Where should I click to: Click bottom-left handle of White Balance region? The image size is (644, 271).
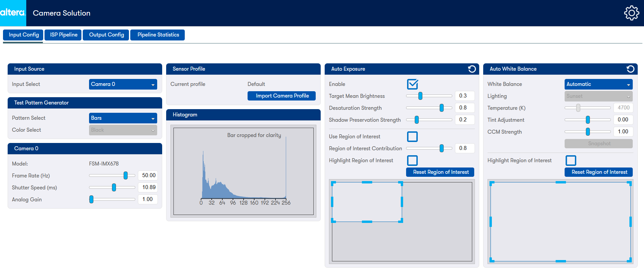pyautogui.click(x=492, y=260)
